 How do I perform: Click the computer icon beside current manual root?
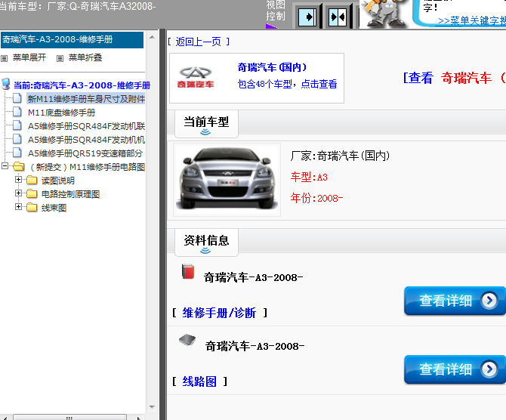click(6, 85)
